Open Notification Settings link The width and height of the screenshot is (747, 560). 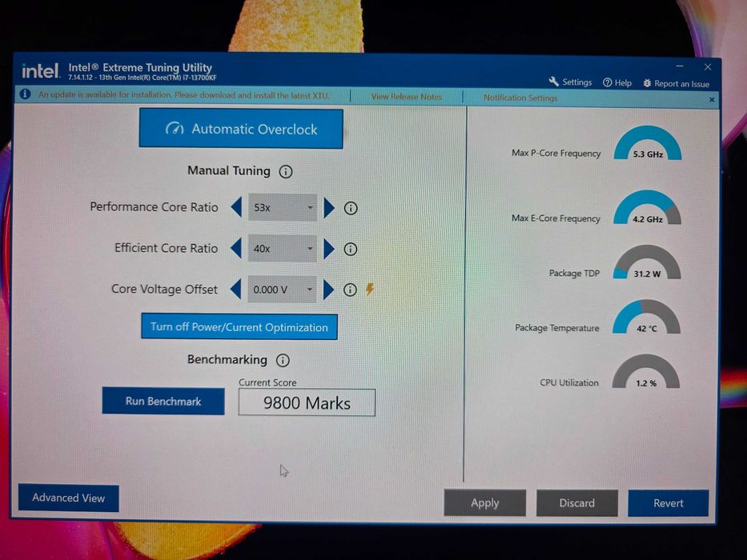click(520, 98)
